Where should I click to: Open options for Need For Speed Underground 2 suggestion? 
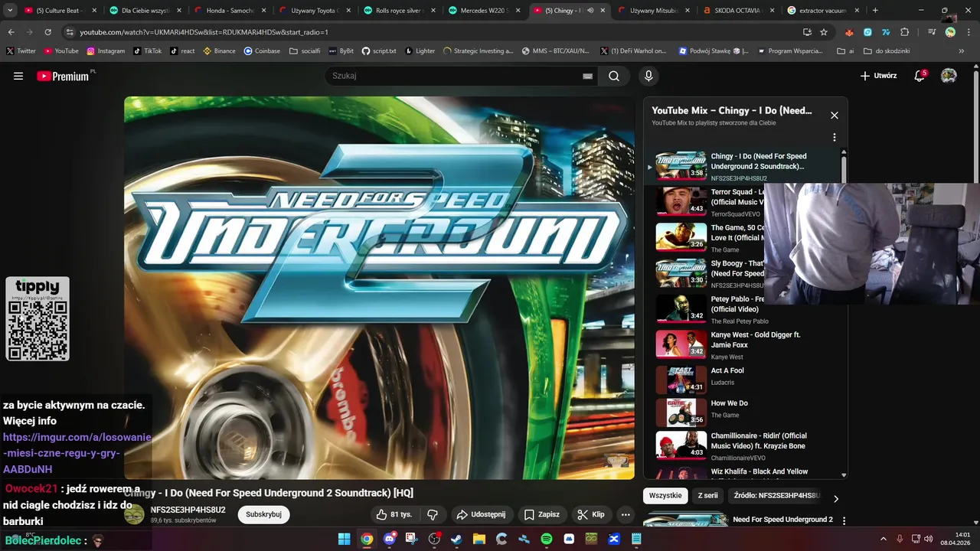844,520
